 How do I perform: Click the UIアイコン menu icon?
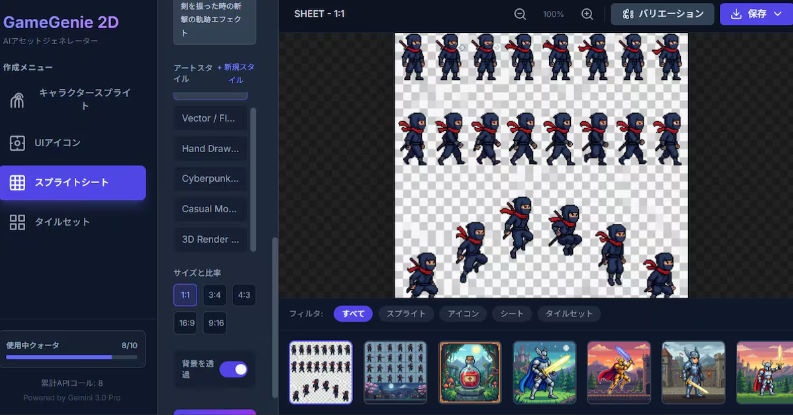click(17, 143)
